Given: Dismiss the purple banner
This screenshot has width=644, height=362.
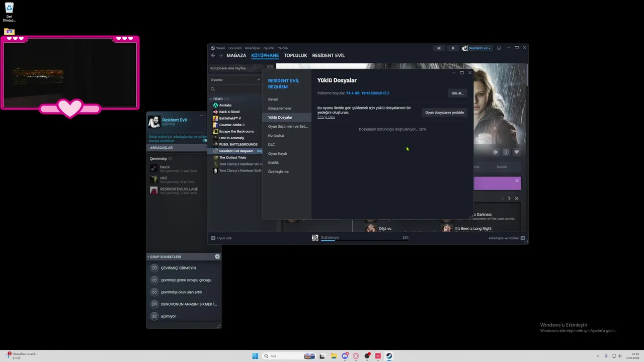Looking at the screenshot, I should (x=517, y=180).
